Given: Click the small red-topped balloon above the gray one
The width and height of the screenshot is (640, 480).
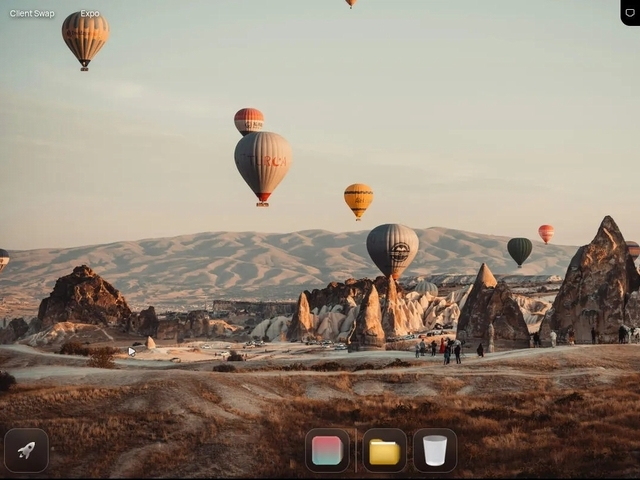Looking at the screenshot, I should point(249,120).
